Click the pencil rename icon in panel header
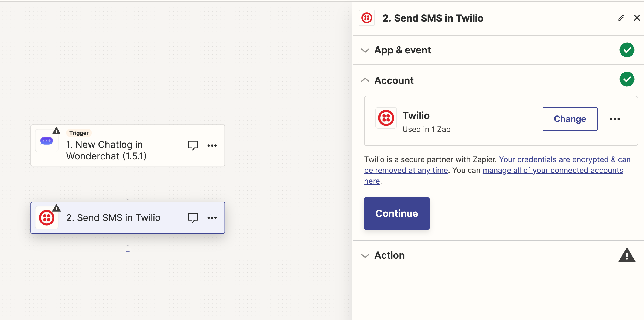 click(x=621, y=18)
